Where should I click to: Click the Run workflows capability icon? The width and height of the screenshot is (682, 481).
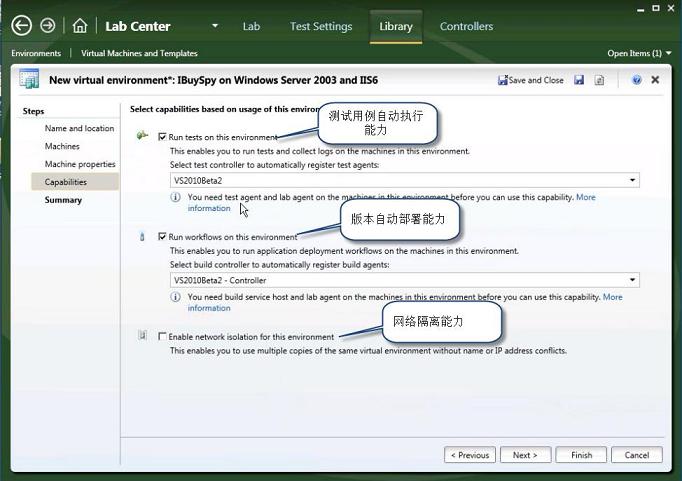(x=142, y=237)
